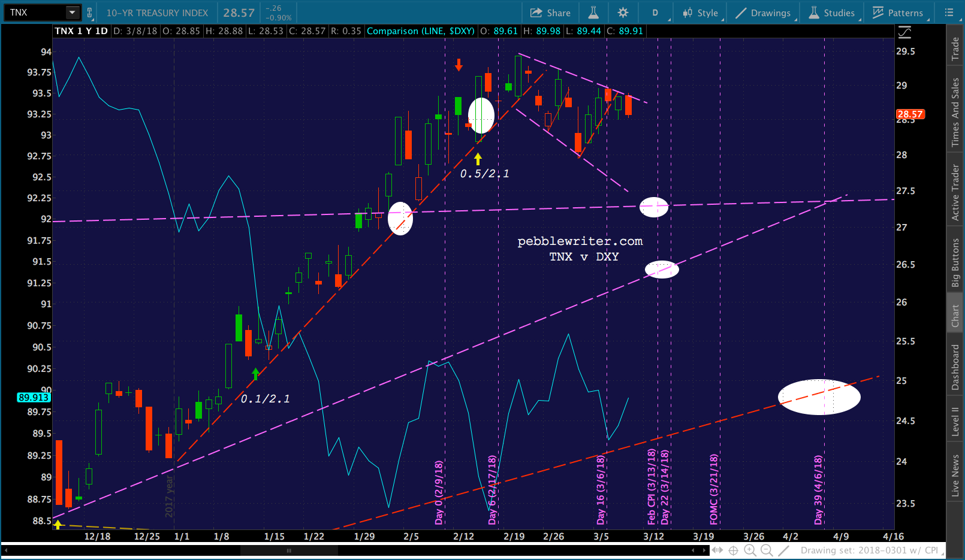
Task: Open the Patterns dropdown menu
Action: [x=898, y=13]
